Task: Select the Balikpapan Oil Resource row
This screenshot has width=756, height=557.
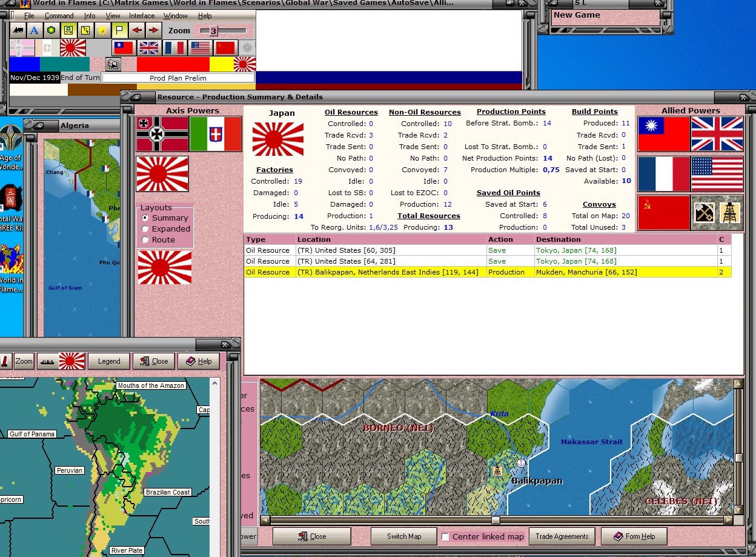Action: [488, 272]
